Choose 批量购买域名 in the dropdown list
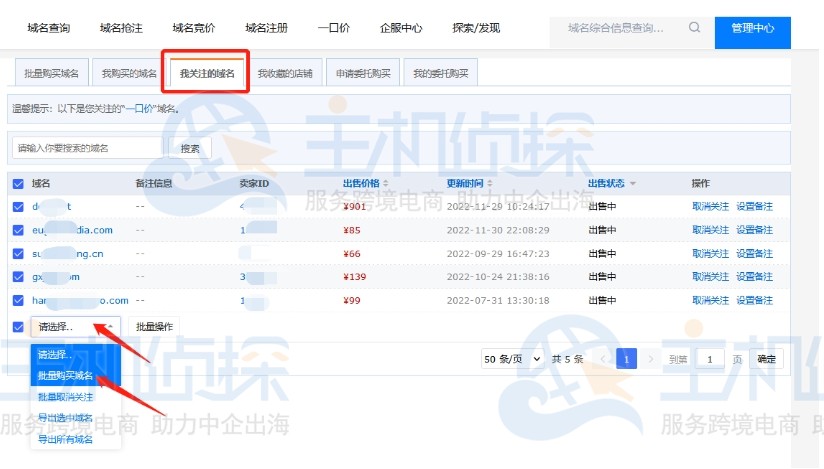Screen dimensions: 824x469 tap(76, 375)
